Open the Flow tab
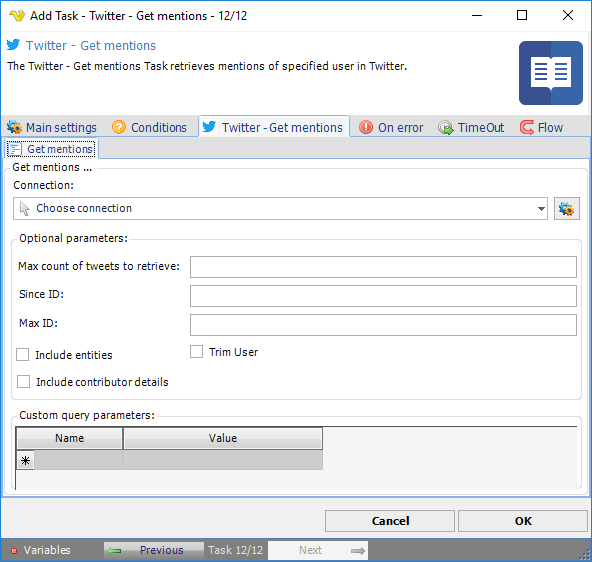 tap(541, 127)
